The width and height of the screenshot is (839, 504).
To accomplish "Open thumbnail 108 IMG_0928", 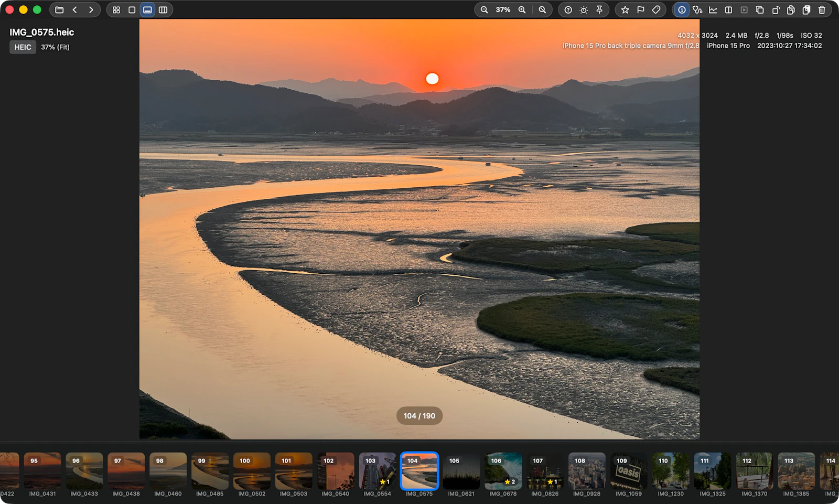I will [587, 471].
